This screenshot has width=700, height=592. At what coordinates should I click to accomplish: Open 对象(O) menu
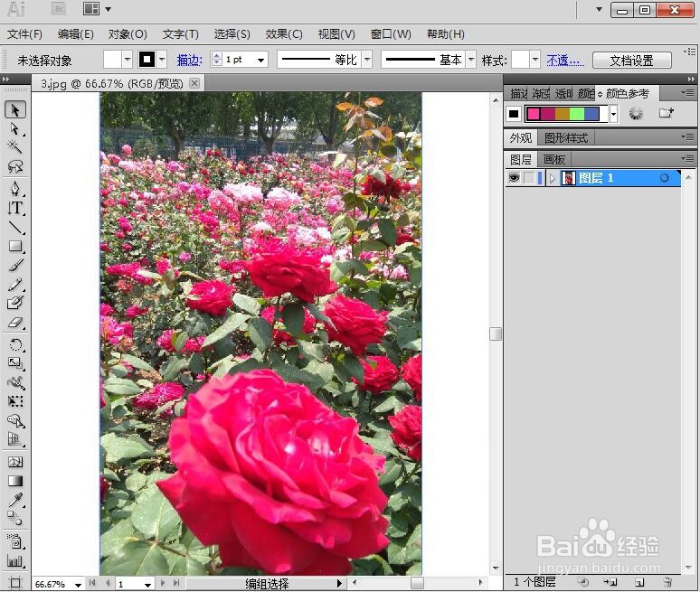tap(128, 34)
